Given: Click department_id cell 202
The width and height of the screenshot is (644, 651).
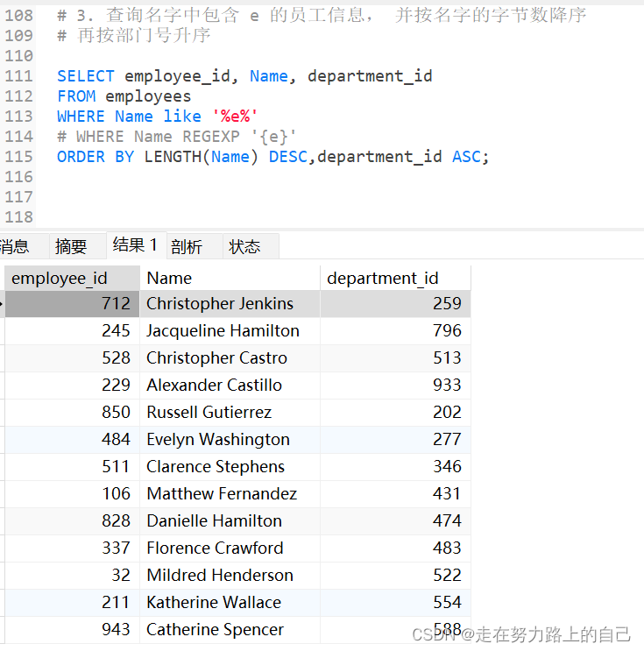Looking at the screenshot, I should (x=395, y=413).
